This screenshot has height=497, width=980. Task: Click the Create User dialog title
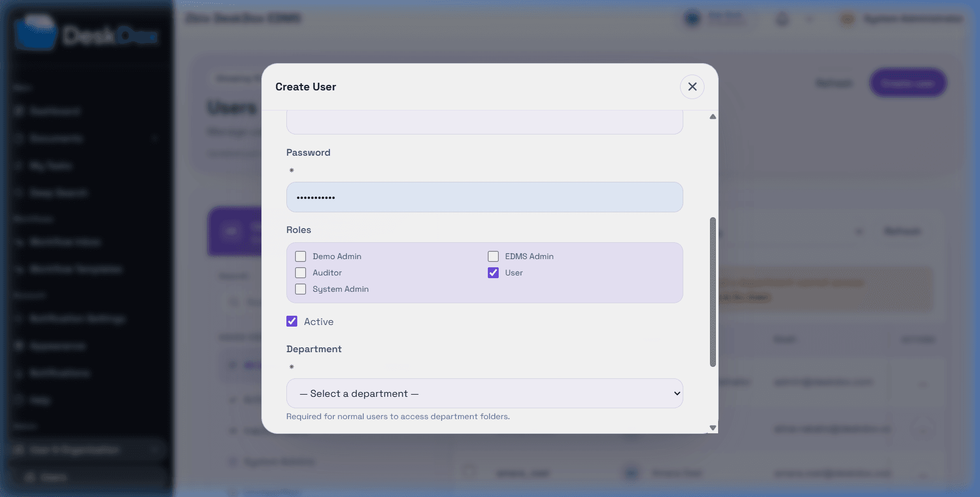(x=305, y=87)
